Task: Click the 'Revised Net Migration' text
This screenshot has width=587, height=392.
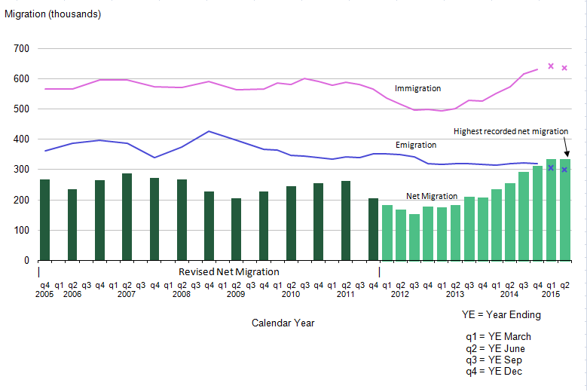Action: tap(228, 271)
